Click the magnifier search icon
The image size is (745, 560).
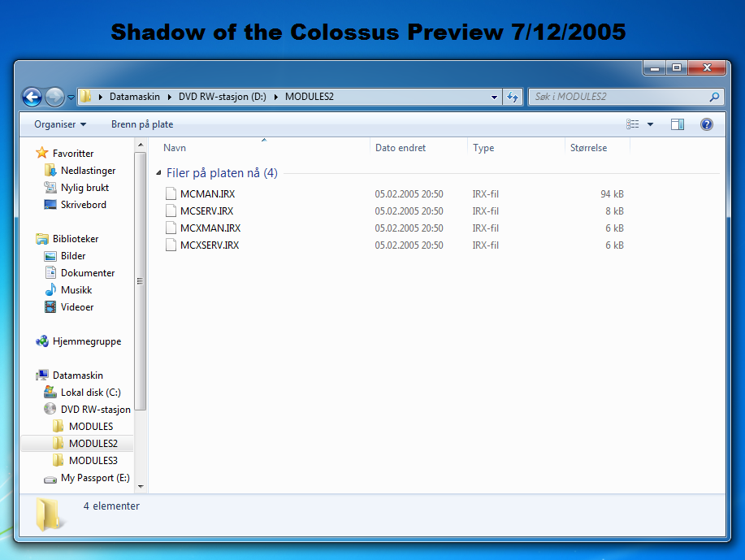pyautogui.click(x=714, y=97)
